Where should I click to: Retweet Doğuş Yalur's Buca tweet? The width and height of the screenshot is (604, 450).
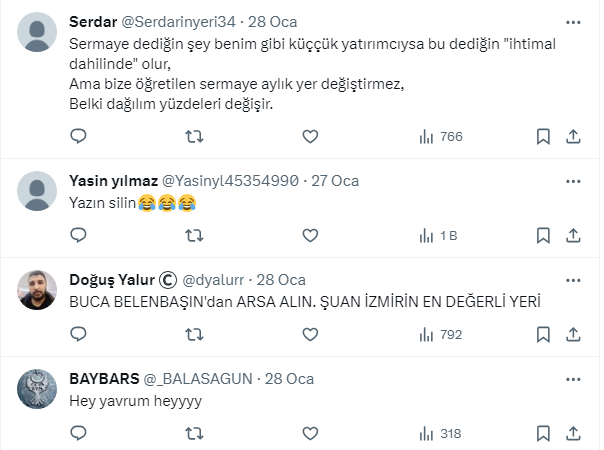tap(196, 334)
